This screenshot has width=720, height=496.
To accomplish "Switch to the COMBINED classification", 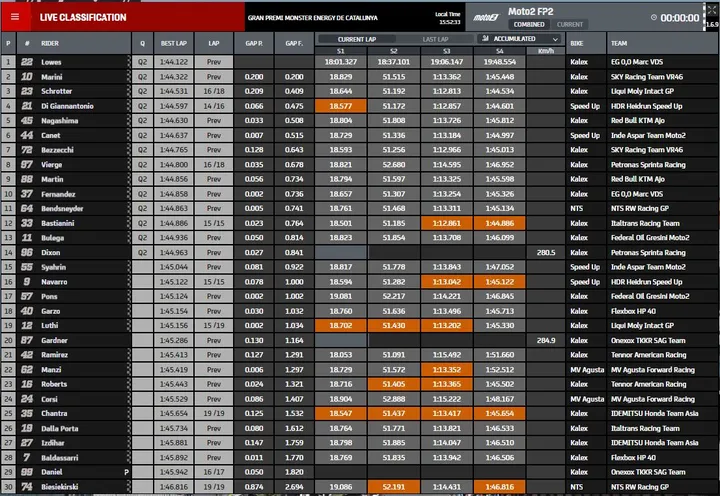I will [529, 24].
